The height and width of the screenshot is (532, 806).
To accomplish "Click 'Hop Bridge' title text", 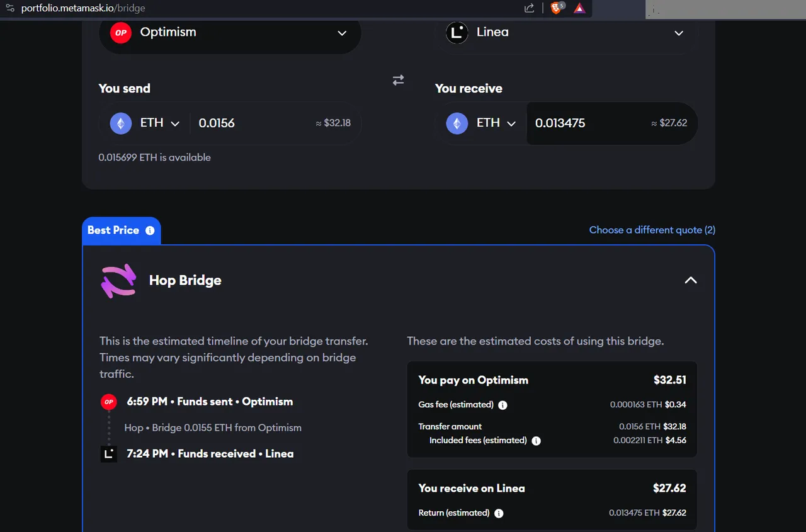I will point(185,281).
